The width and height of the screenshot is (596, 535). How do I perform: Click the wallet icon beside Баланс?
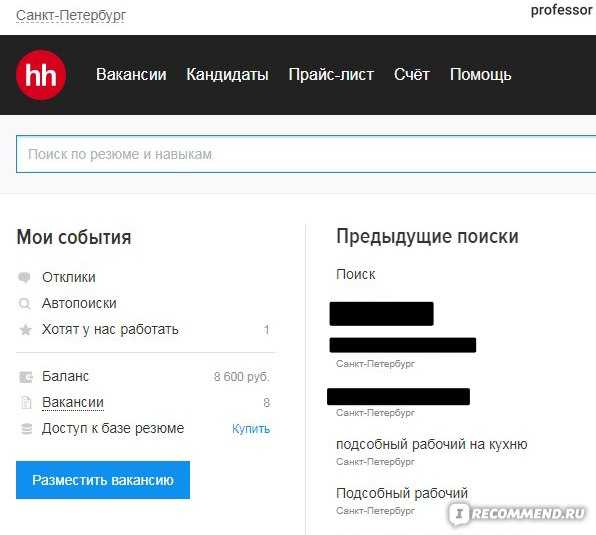[x=26, y=377]
